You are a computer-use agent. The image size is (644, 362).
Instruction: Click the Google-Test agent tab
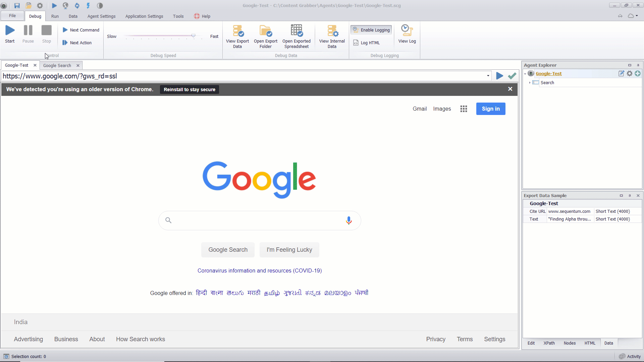point(16,65)
